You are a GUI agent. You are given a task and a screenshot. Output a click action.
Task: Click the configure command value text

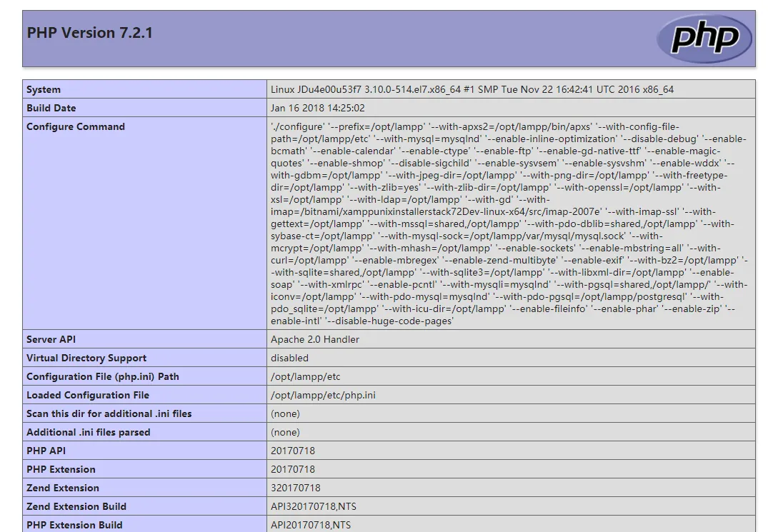coord(509,224)
